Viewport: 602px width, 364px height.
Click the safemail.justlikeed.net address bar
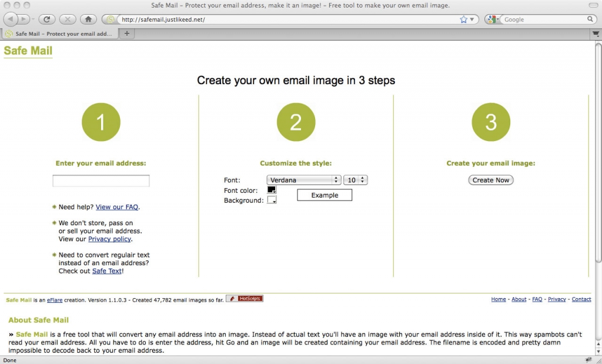click(289, 19)
